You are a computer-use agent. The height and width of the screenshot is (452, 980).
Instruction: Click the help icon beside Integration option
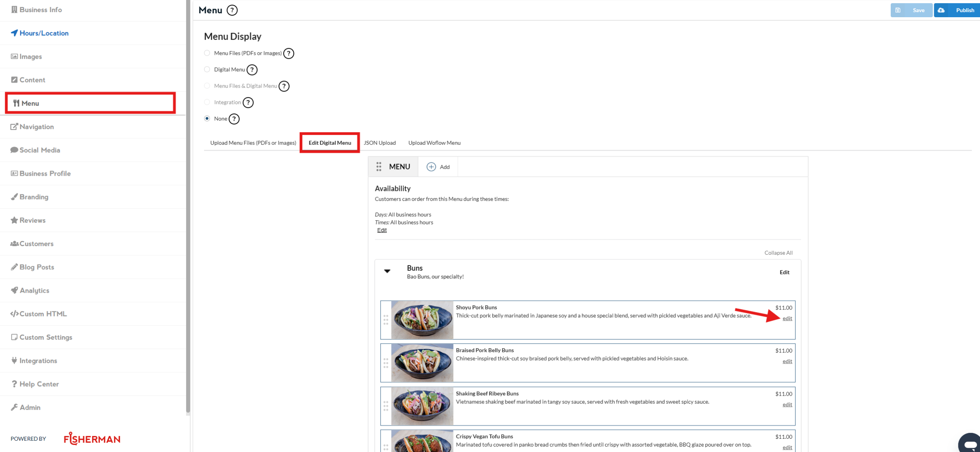click(248, 103)
